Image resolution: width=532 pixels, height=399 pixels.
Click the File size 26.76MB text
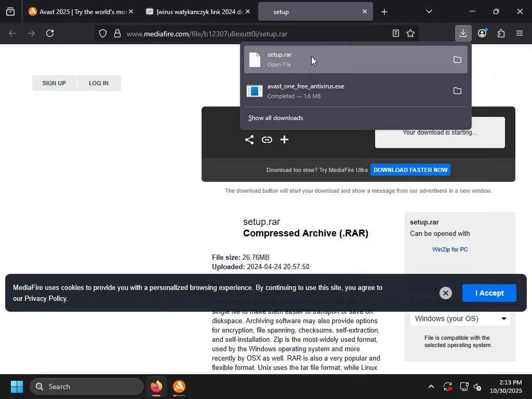[241, 258]
